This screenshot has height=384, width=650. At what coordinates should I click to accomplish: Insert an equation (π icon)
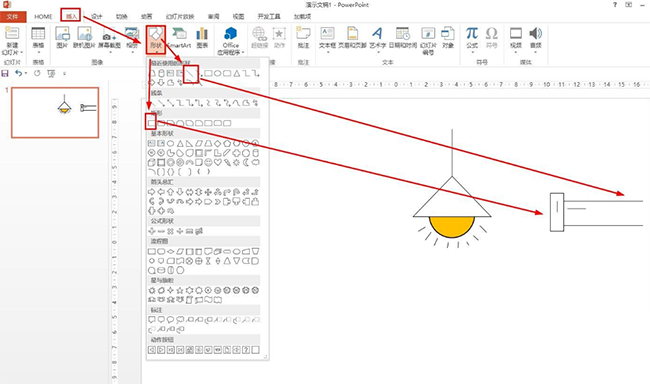[x=472, y=38]
